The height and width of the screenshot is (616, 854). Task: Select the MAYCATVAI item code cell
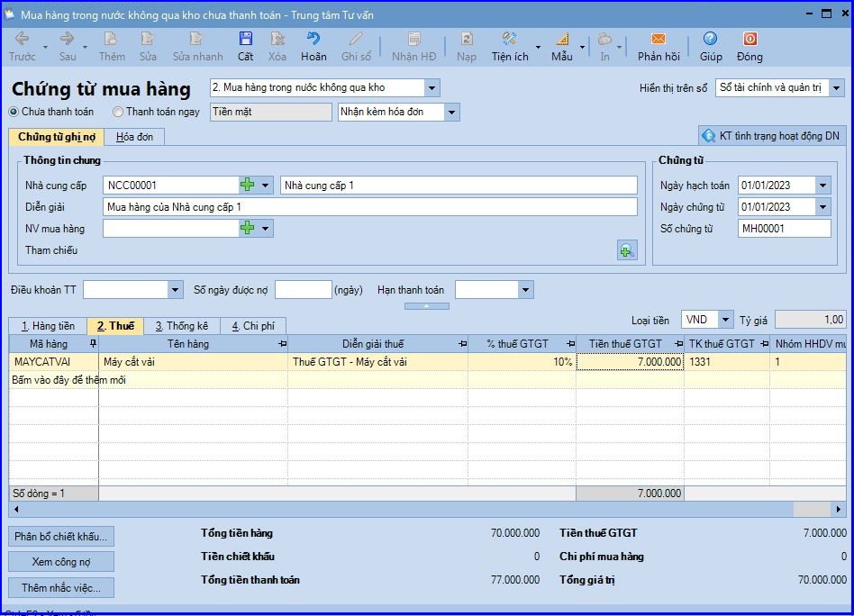coord(54,362)
